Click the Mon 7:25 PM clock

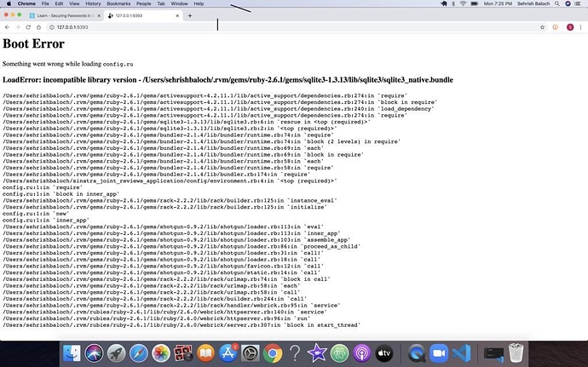click(498, 3)
